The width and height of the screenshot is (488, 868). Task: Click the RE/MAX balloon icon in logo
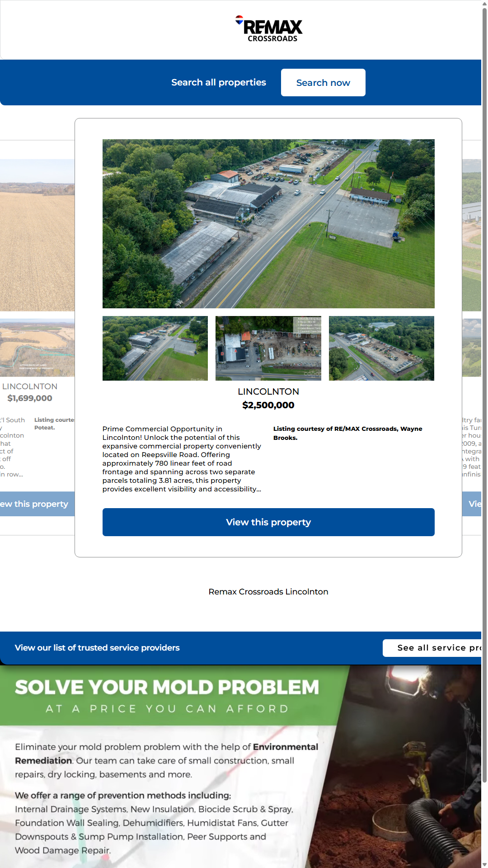tap(239, 19)
